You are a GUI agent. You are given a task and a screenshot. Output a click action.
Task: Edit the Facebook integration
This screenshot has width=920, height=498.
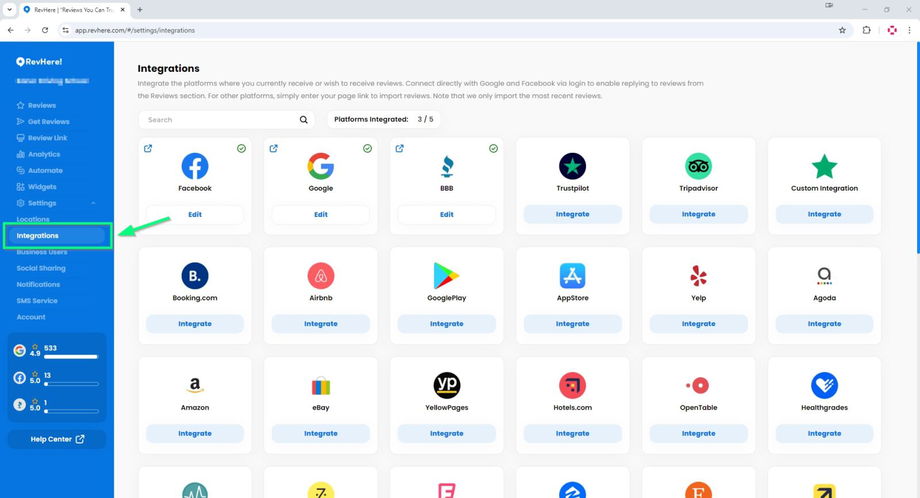[x=195, y=215]
